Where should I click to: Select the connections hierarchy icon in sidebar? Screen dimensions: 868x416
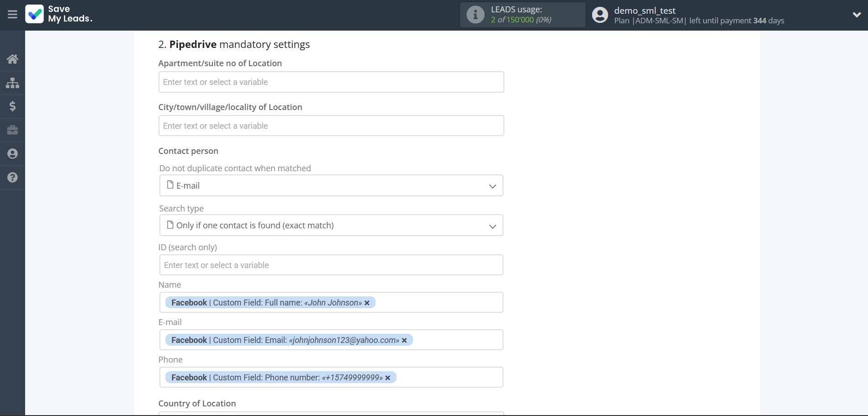12,83
